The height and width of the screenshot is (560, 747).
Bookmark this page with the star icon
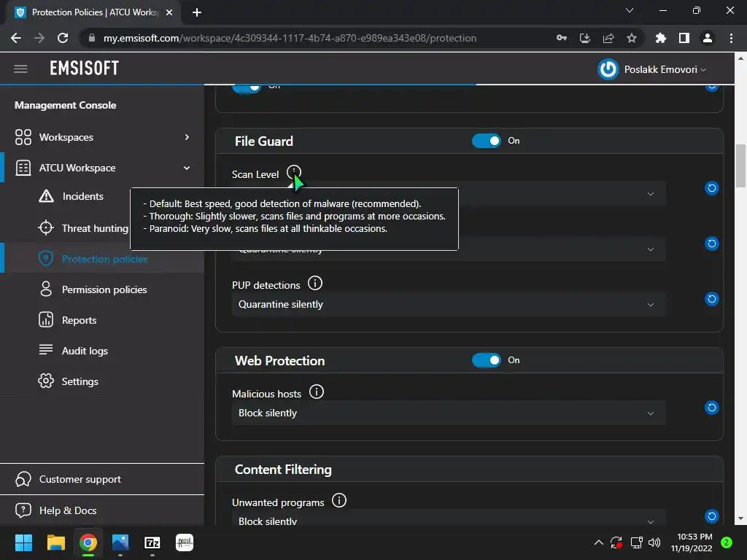[632, 38]
